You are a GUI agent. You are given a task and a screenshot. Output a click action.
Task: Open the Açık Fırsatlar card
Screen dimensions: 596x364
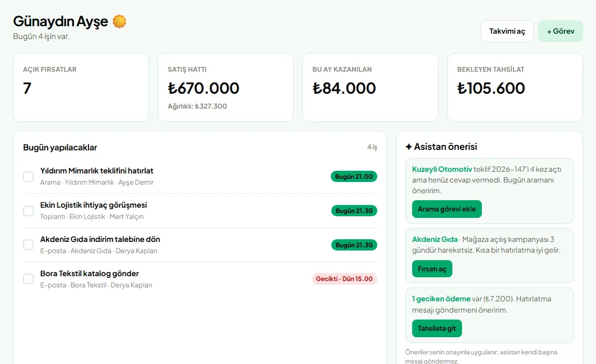(x=81, y=87)
